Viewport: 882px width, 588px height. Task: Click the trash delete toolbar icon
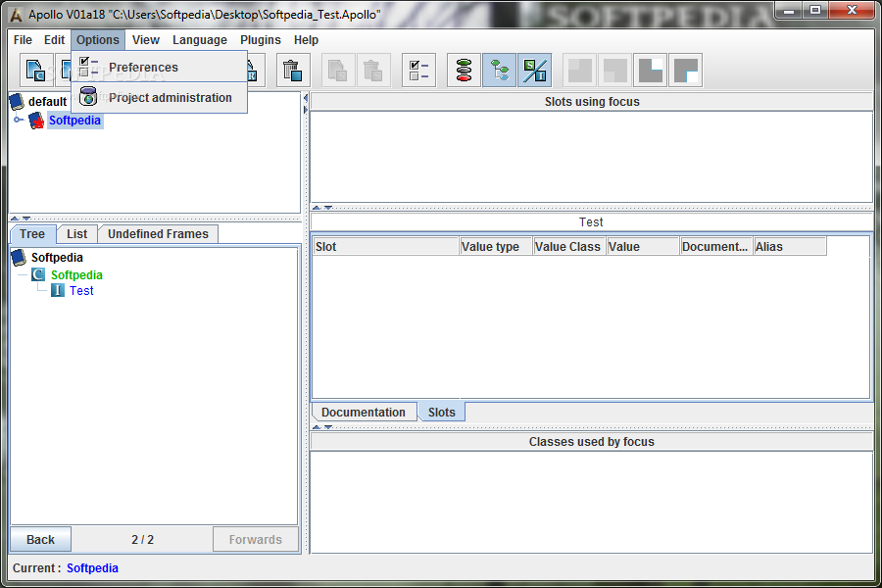293,71
